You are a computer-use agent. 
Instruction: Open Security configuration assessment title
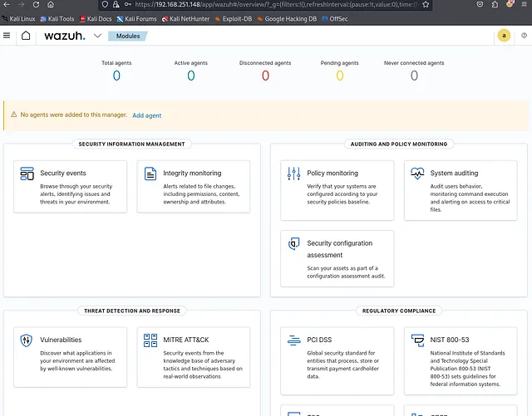pos(340,249)
